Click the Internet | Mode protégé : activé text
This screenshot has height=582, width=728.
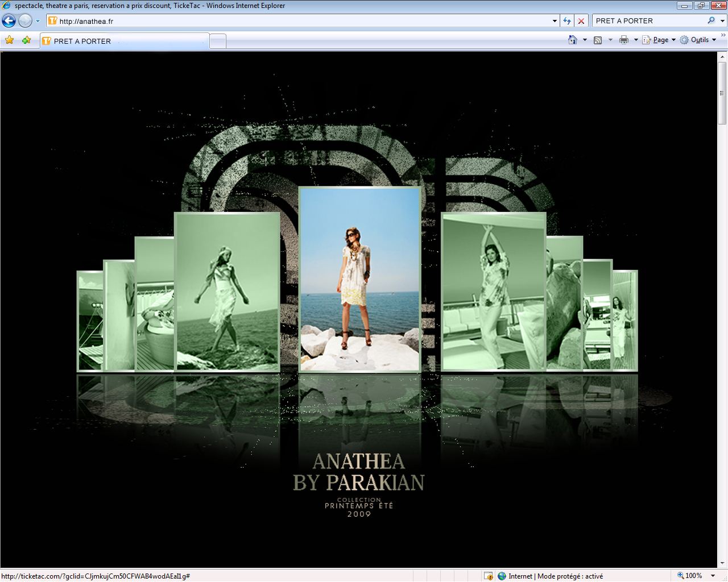(556, 576)
